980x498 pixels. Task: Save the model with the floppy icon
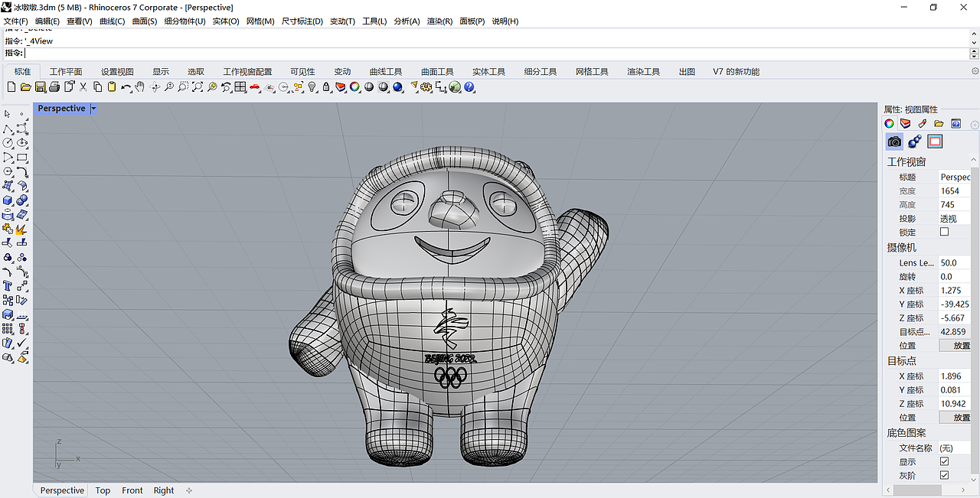pos(40,87)
